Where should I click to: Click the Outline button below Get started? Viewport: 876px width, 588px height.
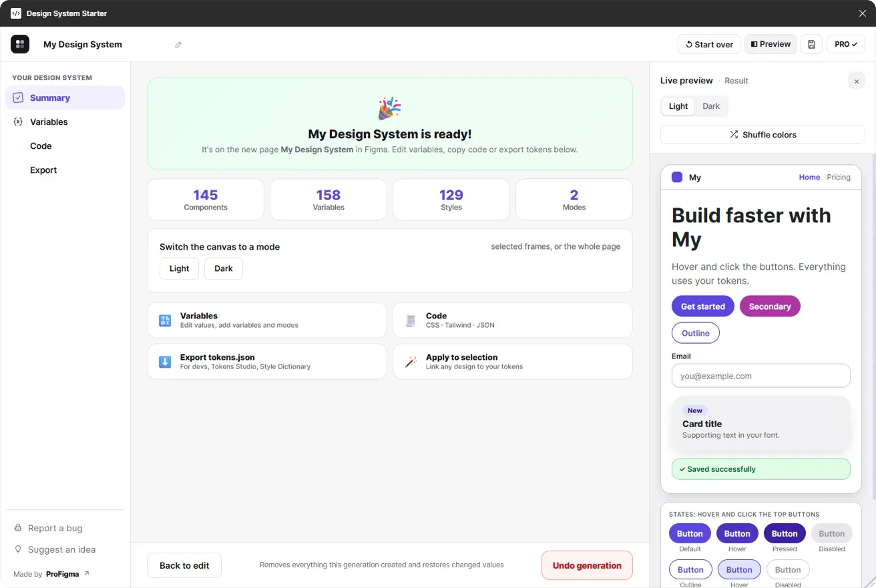[x=696, y=333]
